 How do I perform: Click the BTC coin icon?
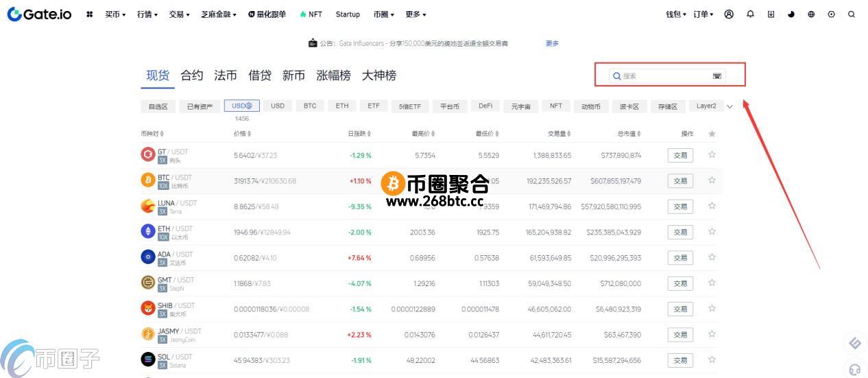pos(147,180)
